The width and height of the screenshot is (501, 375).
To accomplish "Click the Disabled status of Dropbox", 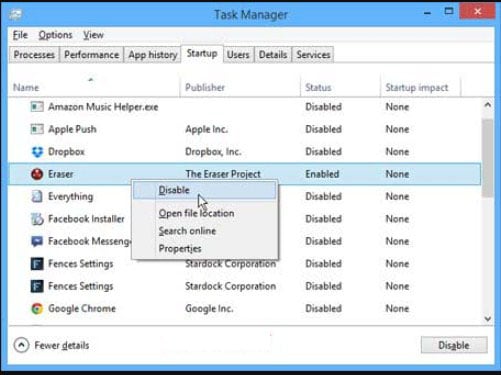I will (x=324, y=152).
